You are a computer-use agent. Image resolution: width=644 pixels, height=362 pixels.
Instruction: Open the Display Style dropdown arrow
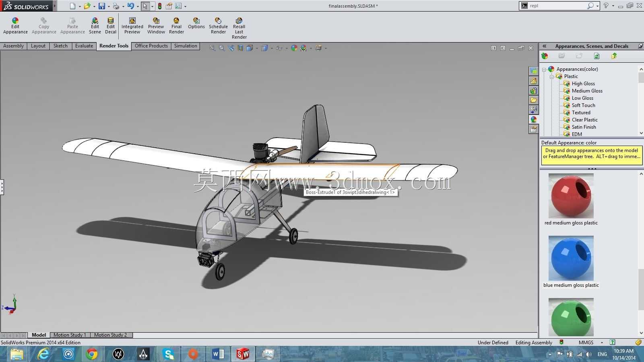272,48
